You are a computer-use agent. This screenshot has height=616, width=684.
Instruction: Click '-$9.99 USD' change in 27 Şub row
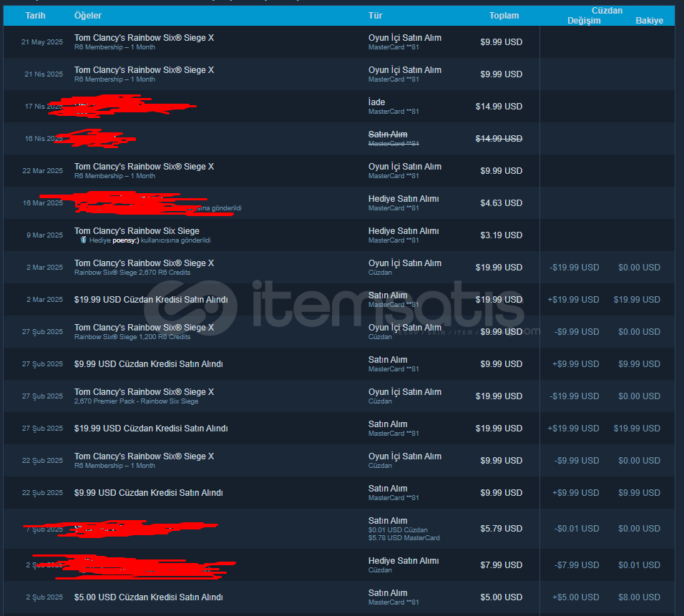coord(577,332)
